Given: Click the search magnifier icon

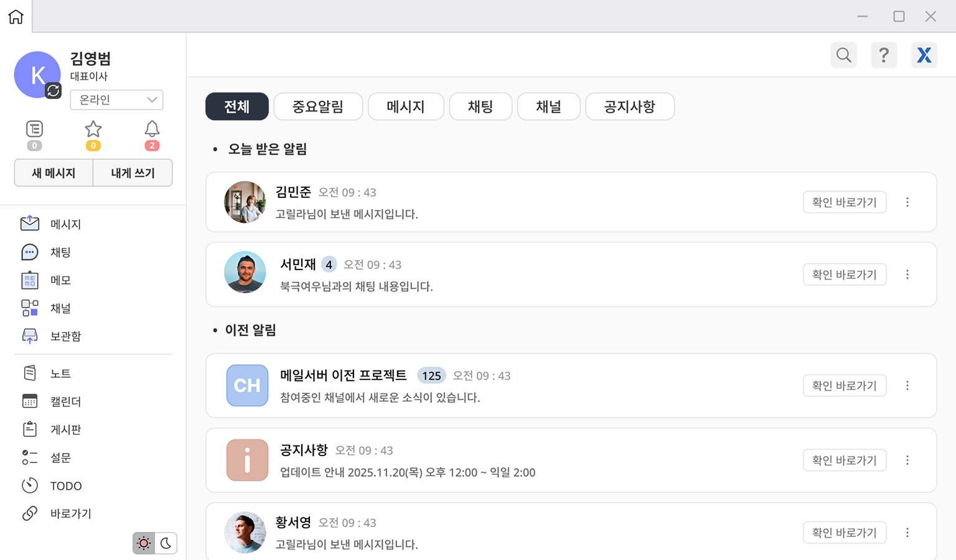Looking at the screenshot, I should (x=843, y=55).
